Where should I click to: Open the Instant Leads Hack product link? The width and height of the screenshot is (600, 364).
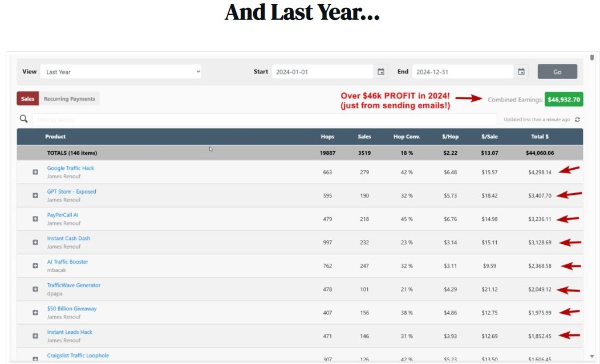click(x=70, y=332)
